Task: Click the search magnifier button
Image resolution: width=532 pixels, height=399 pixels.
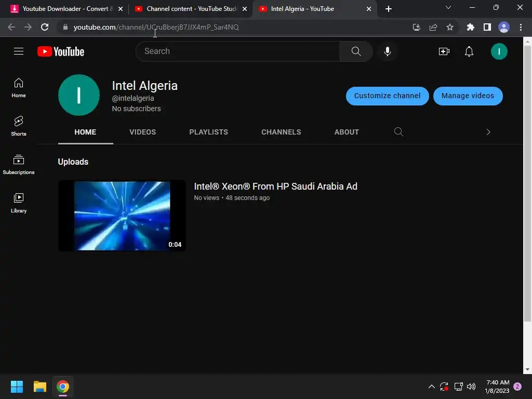Action: (x=356, y=51)
